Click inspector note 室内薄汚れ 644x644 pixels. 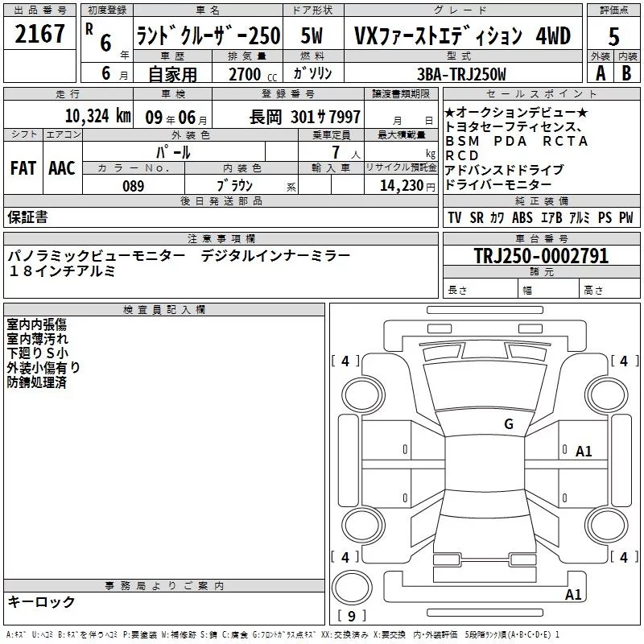point(37,339)
